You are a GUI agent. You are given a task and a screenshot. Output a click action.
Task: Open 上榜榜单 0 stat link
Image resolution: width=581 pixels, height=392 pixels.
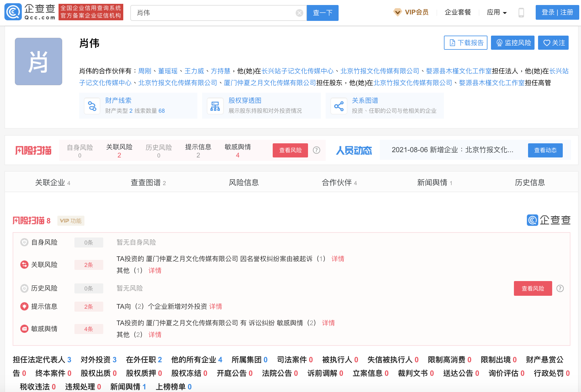coord(174,387)
